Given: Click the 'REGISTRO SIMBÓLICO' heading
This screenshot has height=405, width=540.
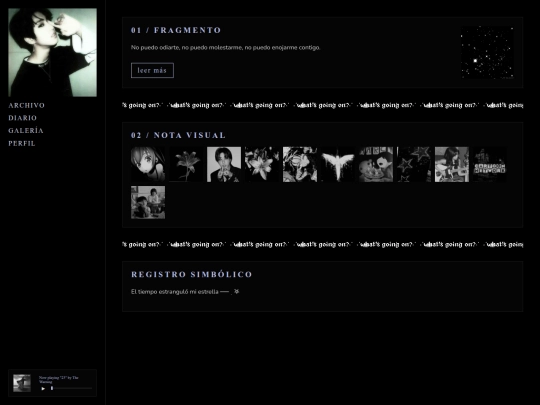Looking at the screenshot, I should click(x=191, y=274).
